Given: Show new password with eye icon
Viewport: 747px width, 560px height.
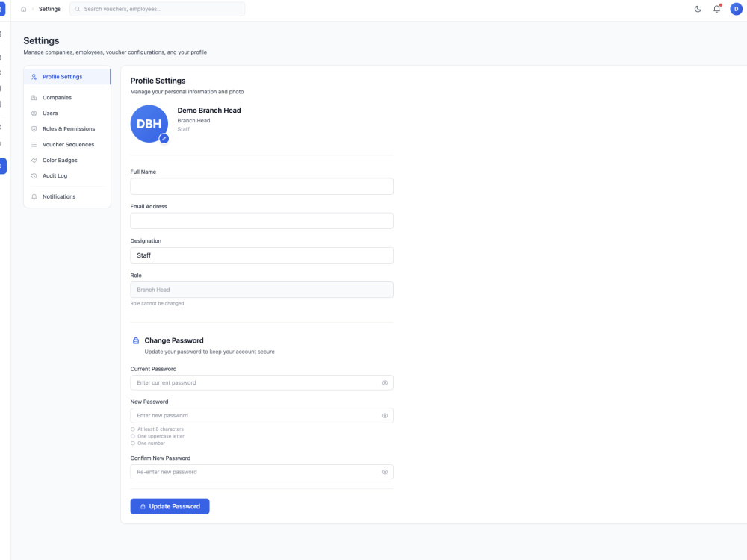Looking at the screenshot, I should [385, 416].
